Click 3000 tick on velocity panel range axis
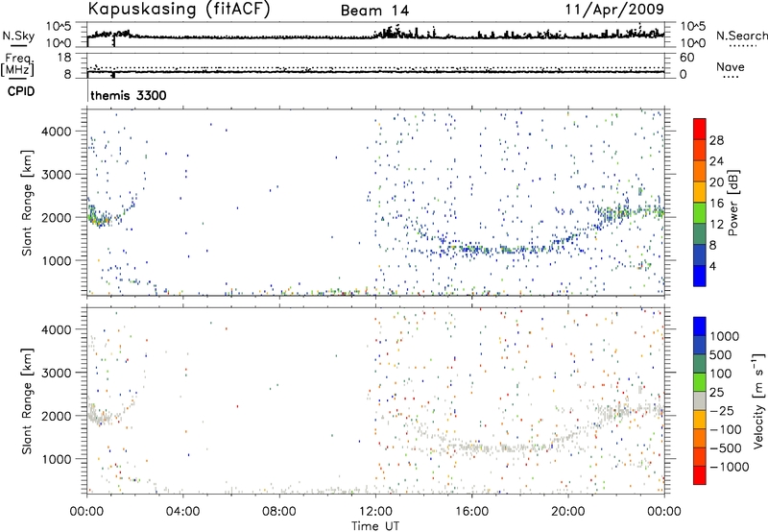The width and height of the screenshot is (768, 532). (57, 373)
